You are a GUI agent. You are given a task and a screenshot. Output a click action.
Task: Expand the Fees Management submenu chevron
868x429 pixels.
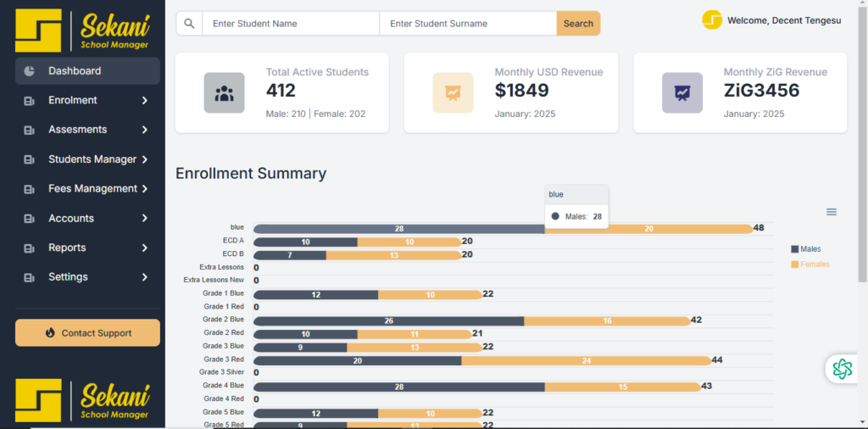(x=145, y=189)
